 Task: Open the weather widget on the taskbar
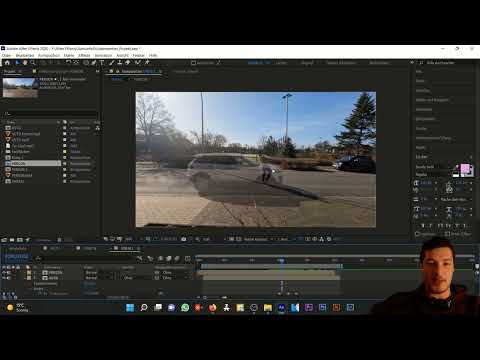17,307
